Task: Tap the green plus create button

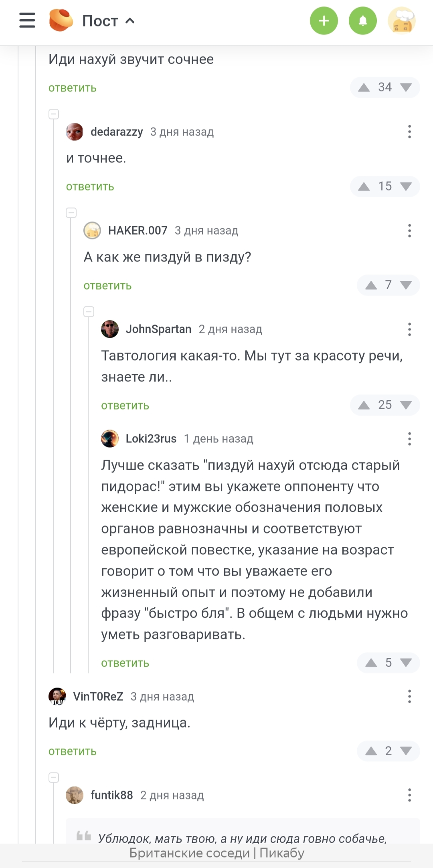Action: point(324,21)
